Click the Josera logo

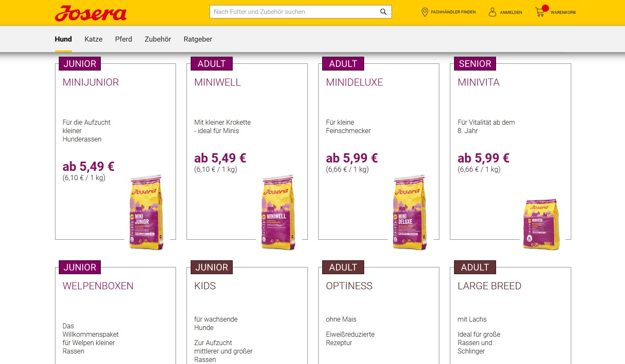click(91, 13)
